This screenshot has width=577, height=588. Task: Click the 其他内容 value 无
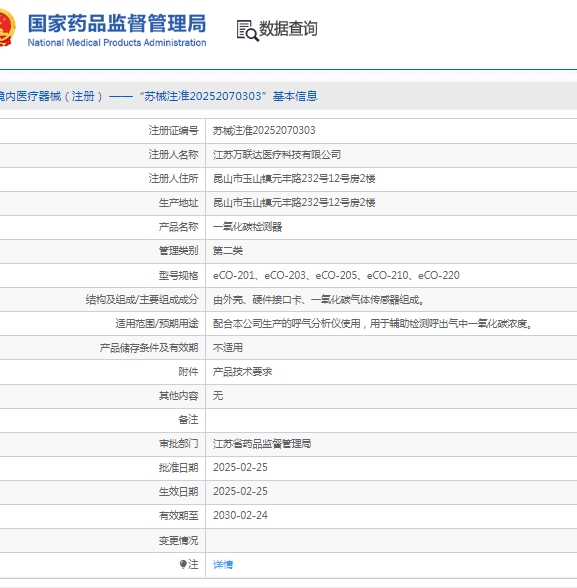[x=218, y=396]
